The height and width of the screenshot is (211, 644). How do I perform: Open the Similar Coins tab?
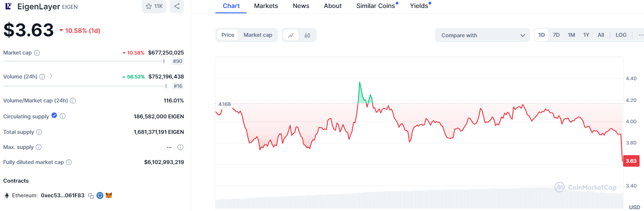click(377, 6)
